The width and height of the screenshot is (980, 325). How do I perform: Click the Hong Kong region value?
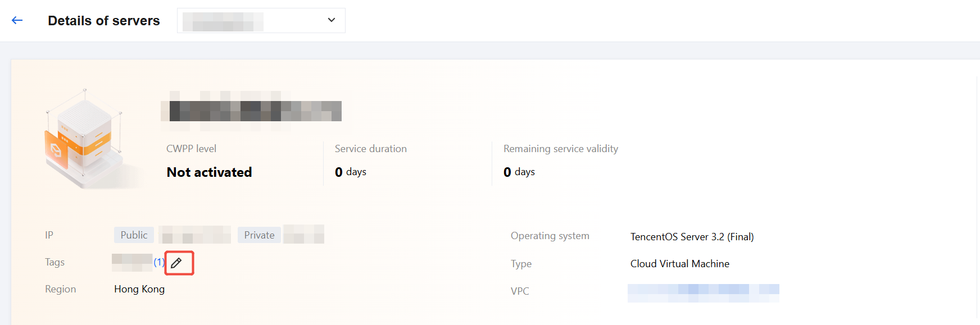[x=139, y=289]
